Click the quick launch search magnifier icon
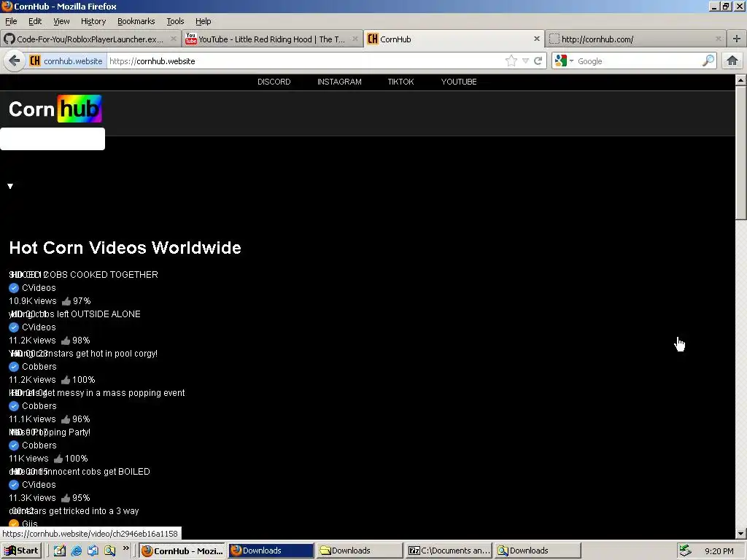The image size is (747, 560). [109, 551]
